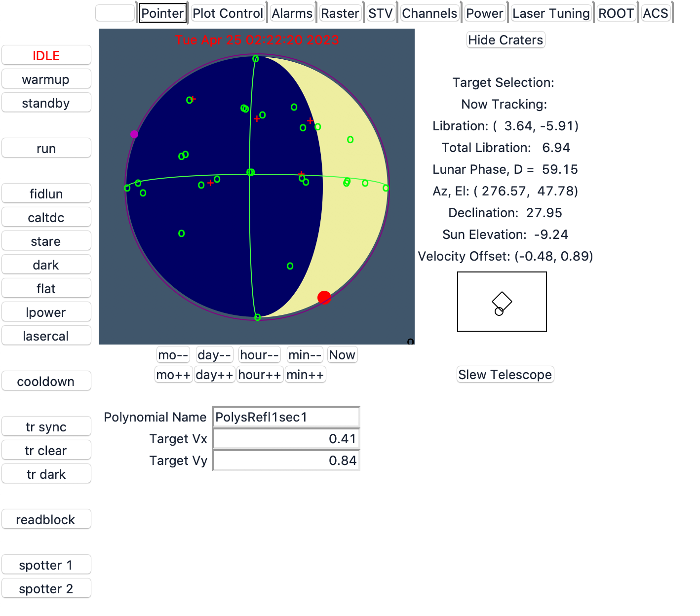Focus the Polynomial Name field
Image resolution: width=700 pixels, height=616 pixels.
pos(286,417)
